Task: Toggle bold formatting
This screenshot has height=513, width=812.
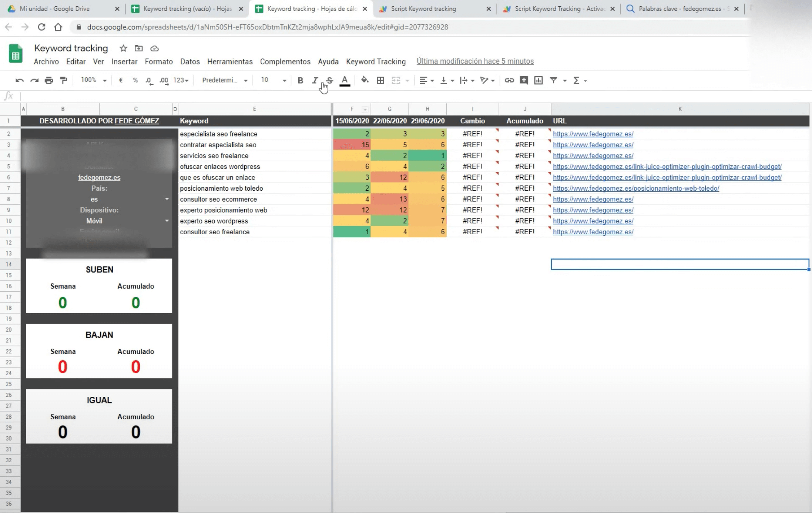Action: coord(300,80)
